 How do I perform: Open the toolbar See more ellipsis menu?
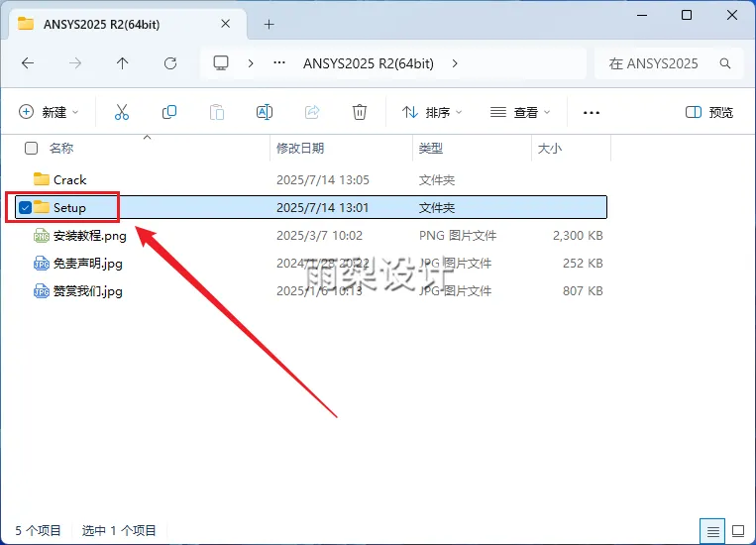592,112
